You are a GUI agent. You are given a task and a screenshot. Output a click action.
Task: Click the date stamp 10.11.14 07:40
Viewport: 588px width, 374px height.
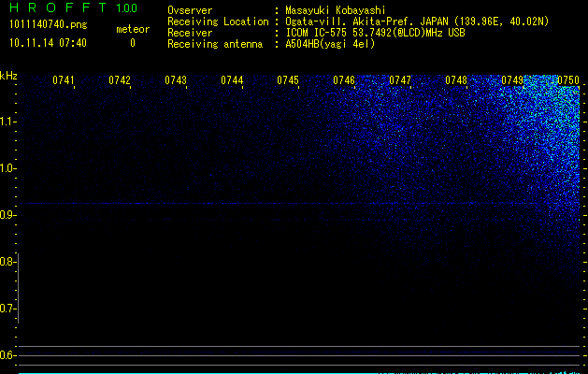tap(48, 43)
